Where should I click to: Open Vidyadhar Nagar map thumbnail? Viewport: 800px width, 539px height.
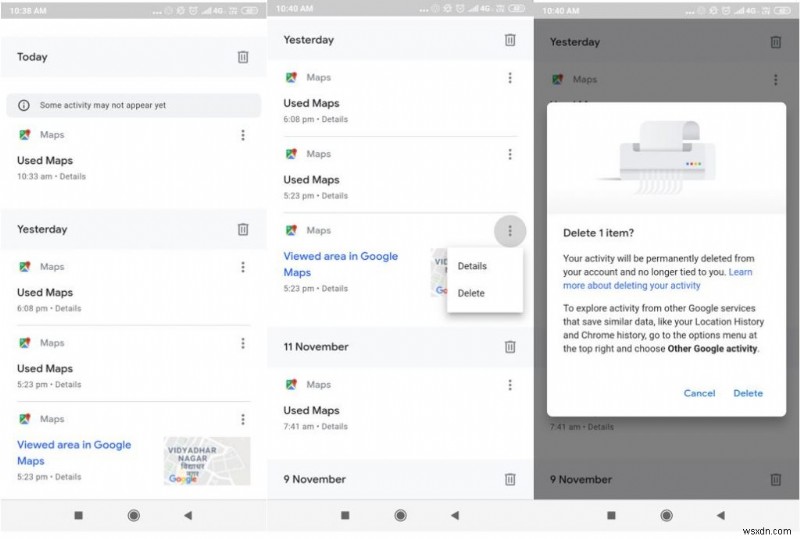click(x=207, y=461)
